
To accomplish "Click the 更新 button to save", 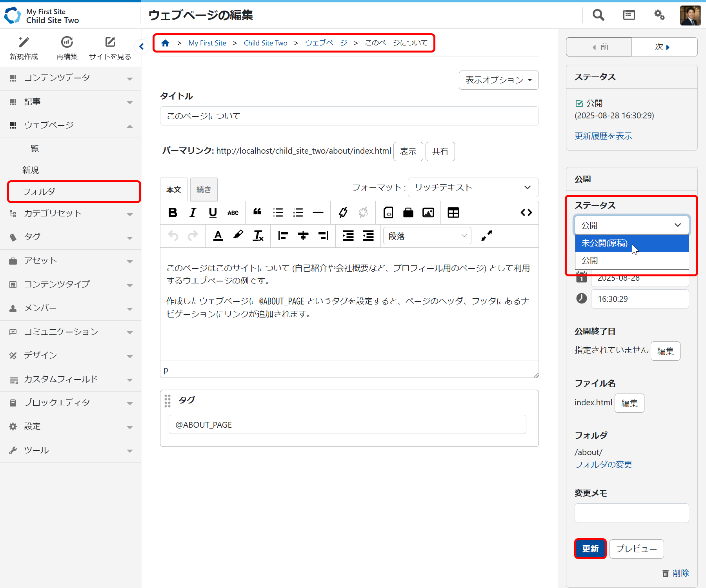I will click(590, 549).
